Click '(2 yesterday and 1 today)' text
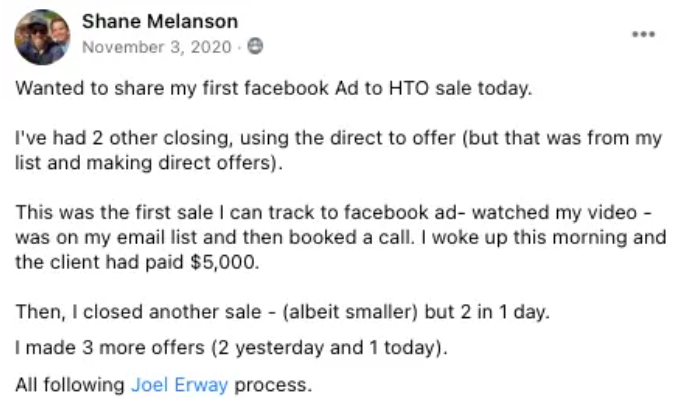This screenshot has height=416, width=692. (x=329, y=348)
